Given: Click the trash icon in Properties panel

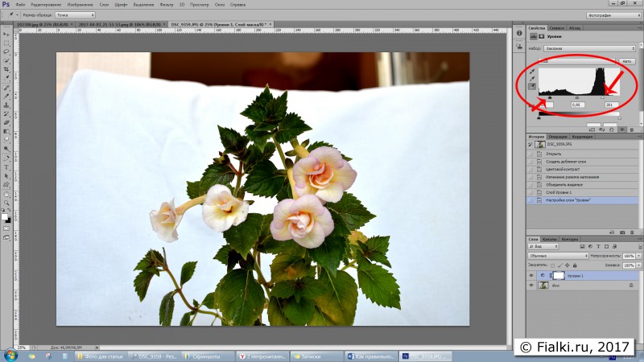Looking at the screenshot, I should [x=631, y=128].
